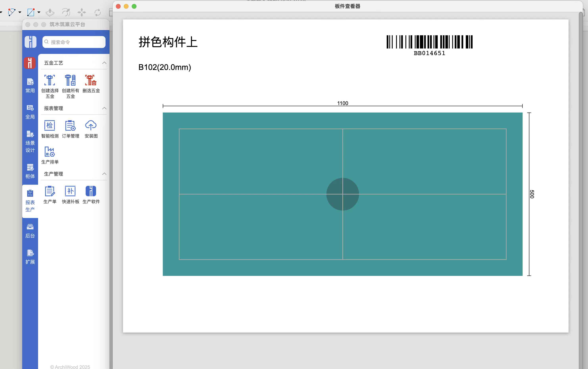The width and height of the screenshot is (588, 369).
Task: Launch 生产软件 production software
Action: point(91,191)
